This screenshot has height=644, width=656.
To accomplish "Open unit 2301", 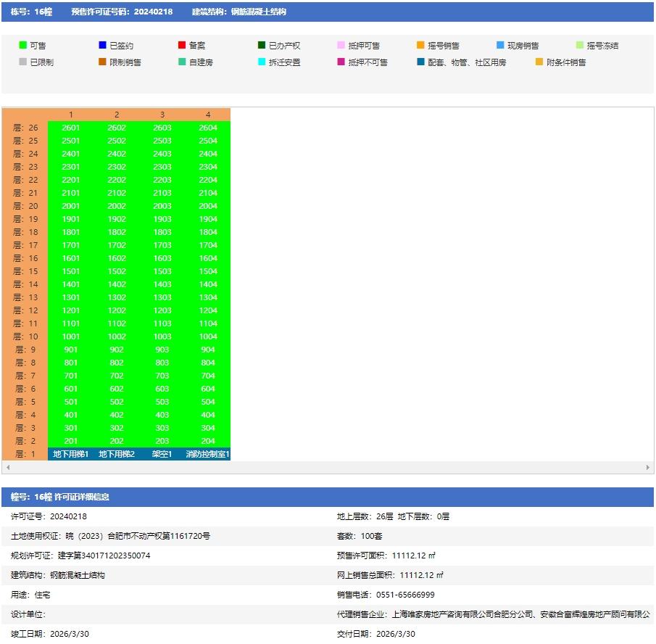I will [x=71, y=167].
